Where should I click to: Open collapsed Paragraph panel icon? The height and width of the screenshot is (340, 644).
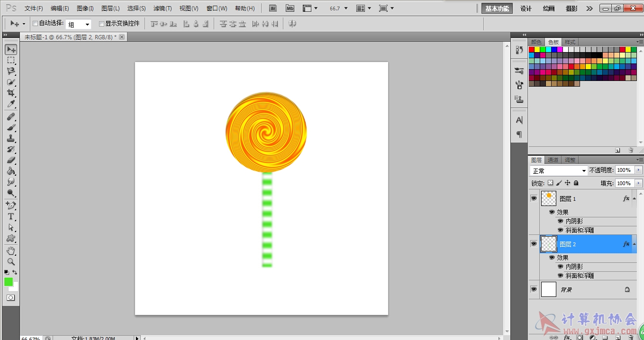tap(519, 134)
